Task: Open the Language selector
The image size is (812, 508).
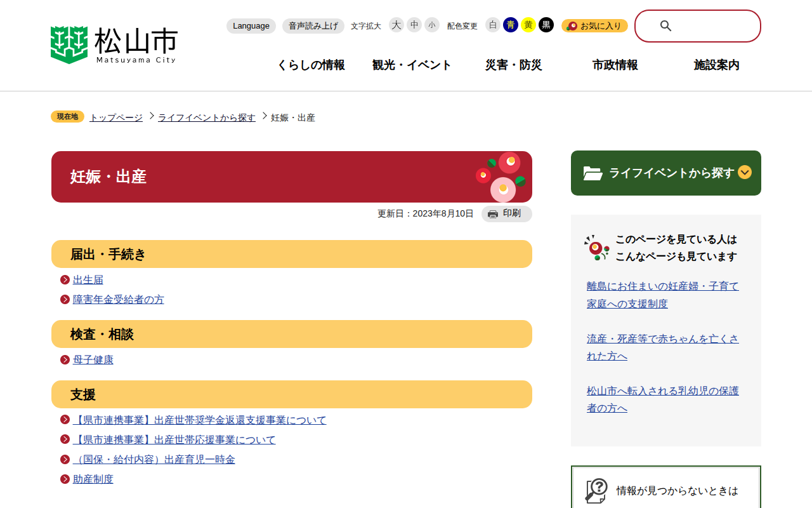Action: click(x=251, y=26)
